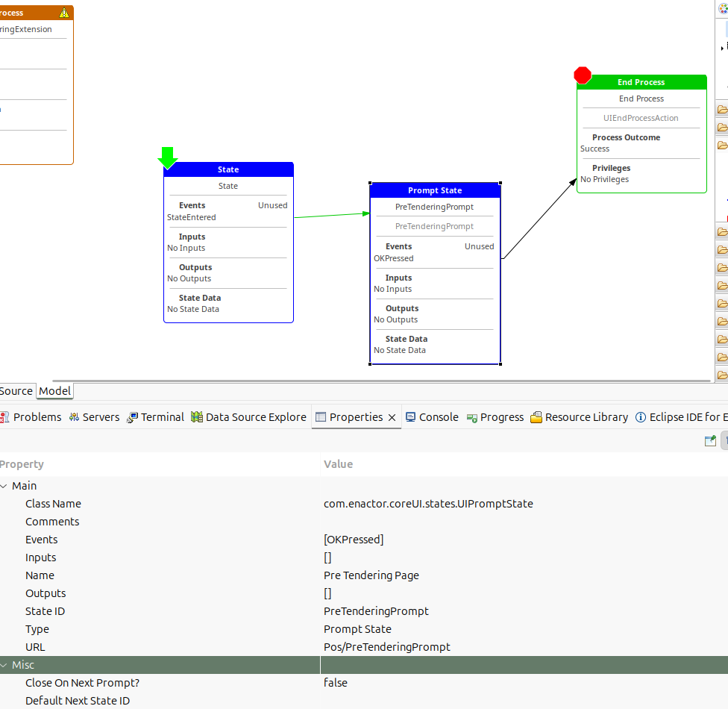This screenshot has width=728, height=709.
Task: Expand the top palette tree arrow
Action: click(722, 48)
